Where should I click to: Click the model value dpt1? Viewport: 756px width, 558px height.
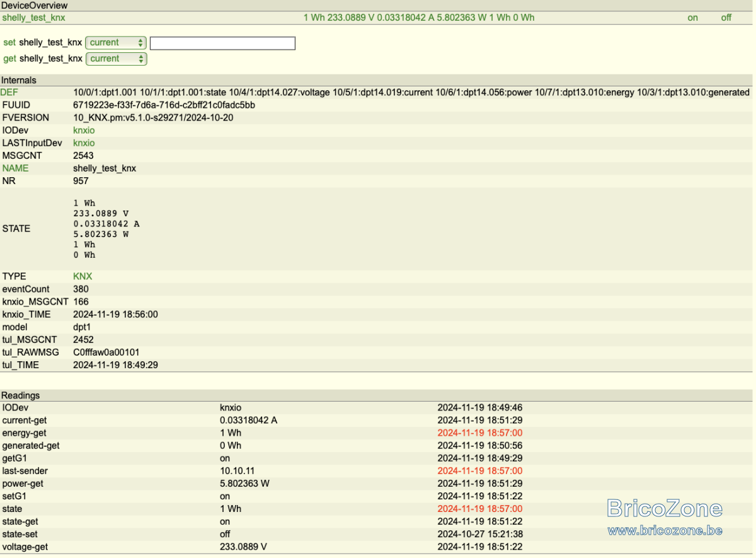(83, 327)
